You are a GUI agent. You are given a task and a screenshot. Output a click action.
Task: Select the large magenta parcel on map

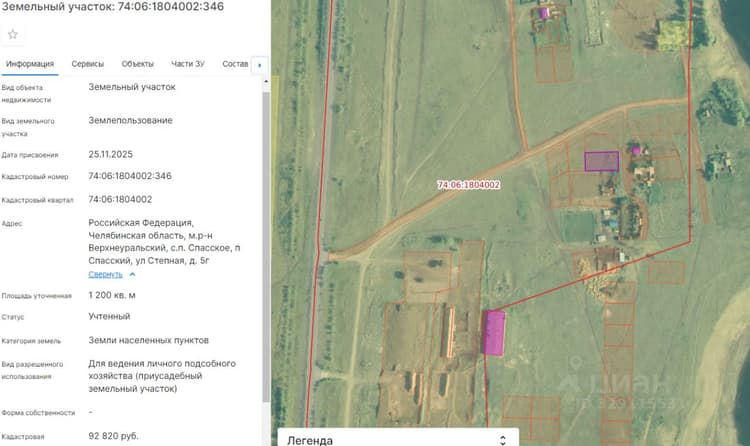pyautogui.click(x=495, y=333)
